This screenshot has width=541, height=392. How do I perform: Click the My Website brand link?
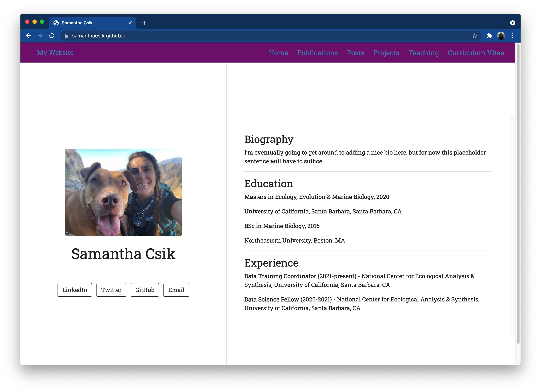point(55,53)
